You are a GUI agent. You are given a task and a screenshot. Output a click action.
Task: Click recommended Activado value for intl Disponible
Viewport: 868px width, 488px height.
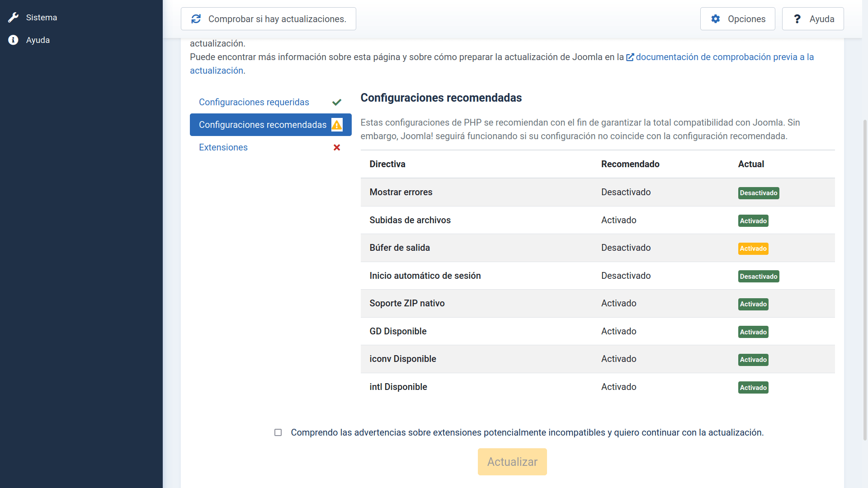[x=618, y=387]
